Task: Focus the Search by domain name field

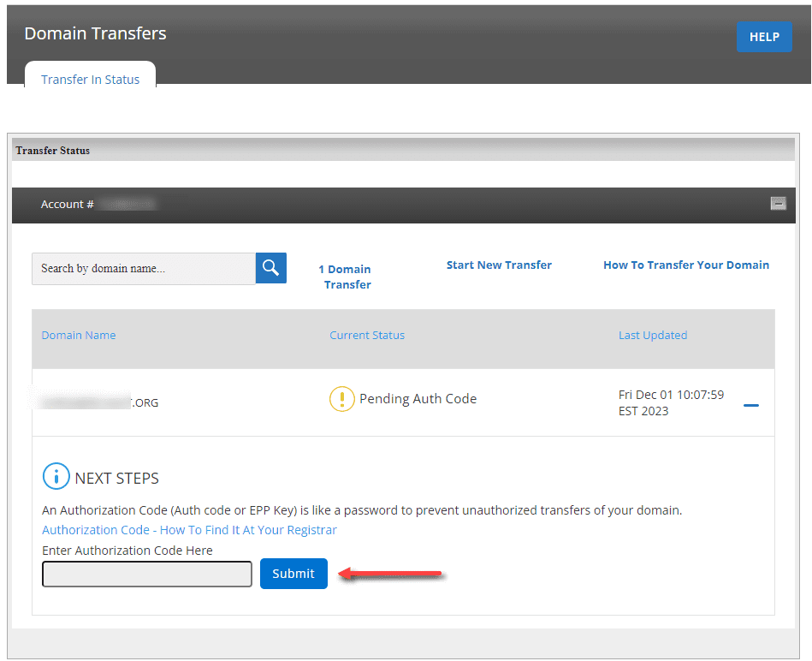Action: click(143, 268)
